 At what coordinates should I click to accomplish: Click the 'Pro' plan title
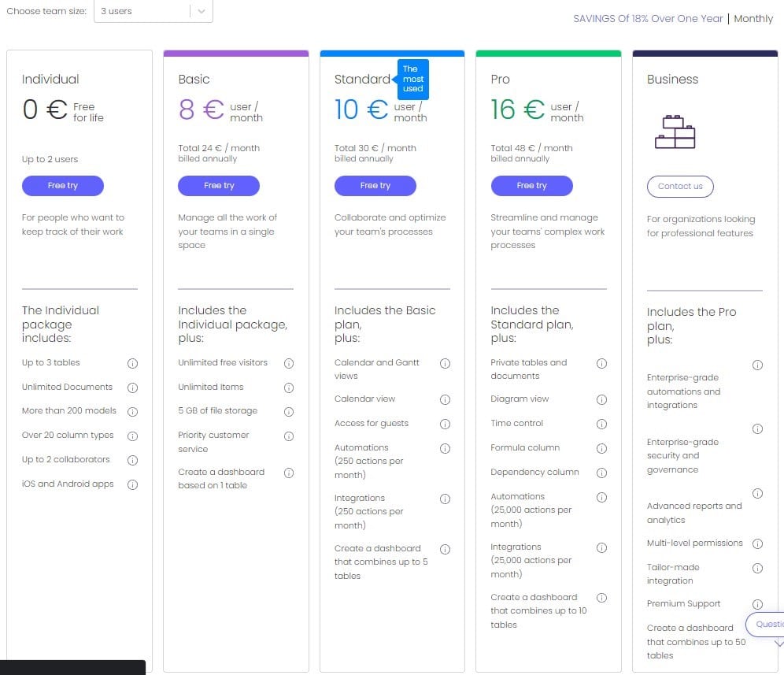500,79
